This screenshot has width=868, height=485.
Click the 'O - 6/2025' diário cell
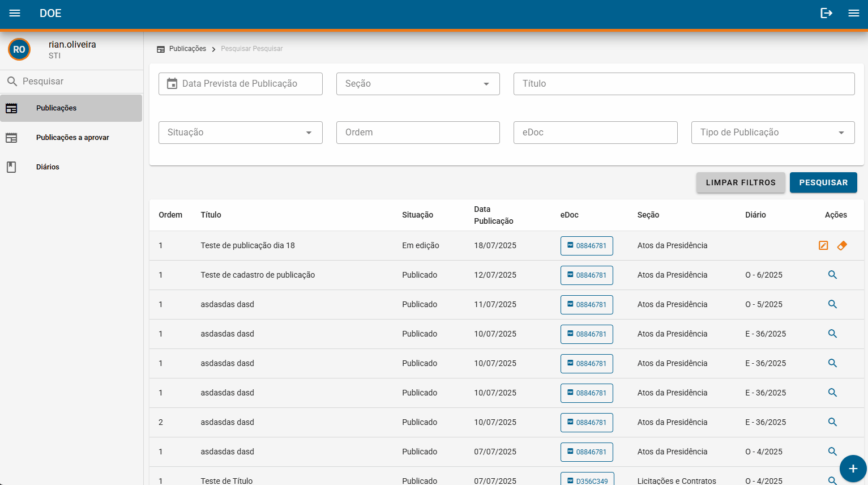pyautogui.click(x=764, y=275)
